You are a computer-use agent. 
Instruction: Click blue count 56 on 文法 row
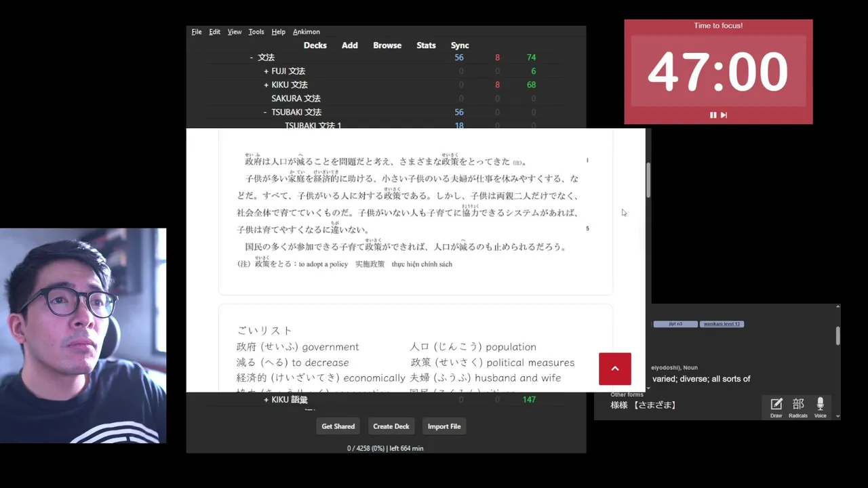pos(459,58)
